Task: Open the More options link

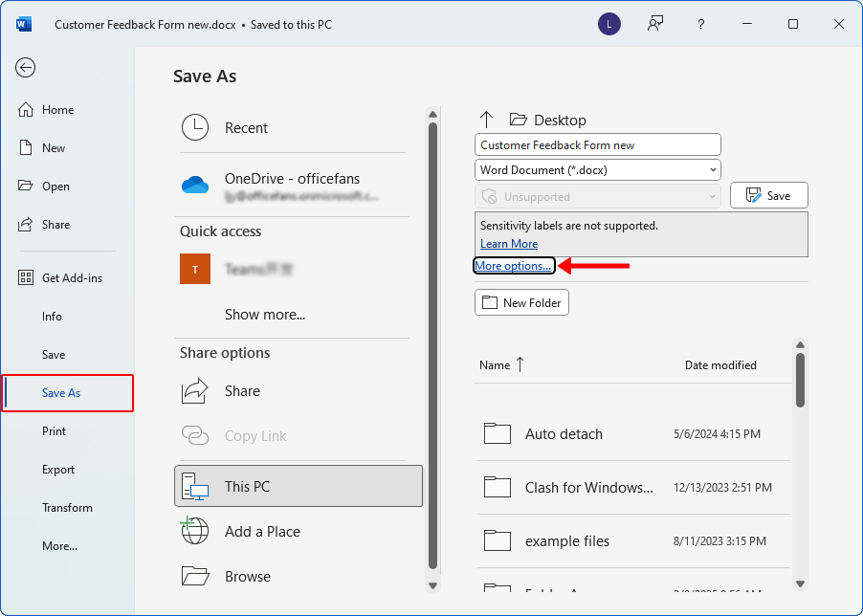Action: [x=513, y=265]
